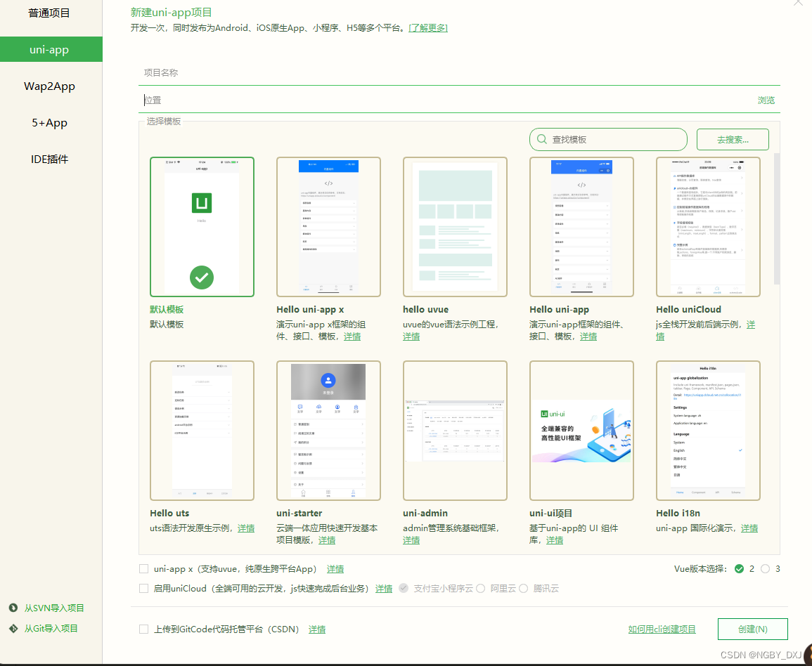The width and height of the screenshot is (812, 666).
Task: Select 腾讯云 radio option
Action: (x=524, y=589)
